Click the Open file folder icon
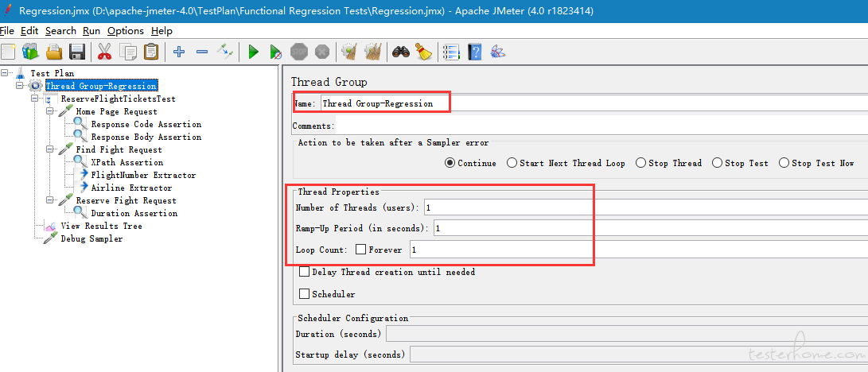This screenshot has width=868, height=372. tap(53, 52)
